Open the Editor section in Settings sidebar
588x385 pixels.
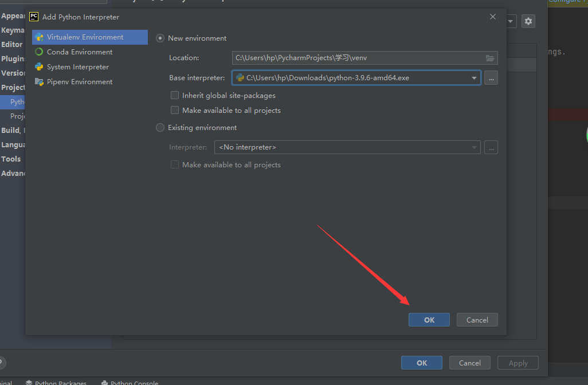(x=11, y=44)
